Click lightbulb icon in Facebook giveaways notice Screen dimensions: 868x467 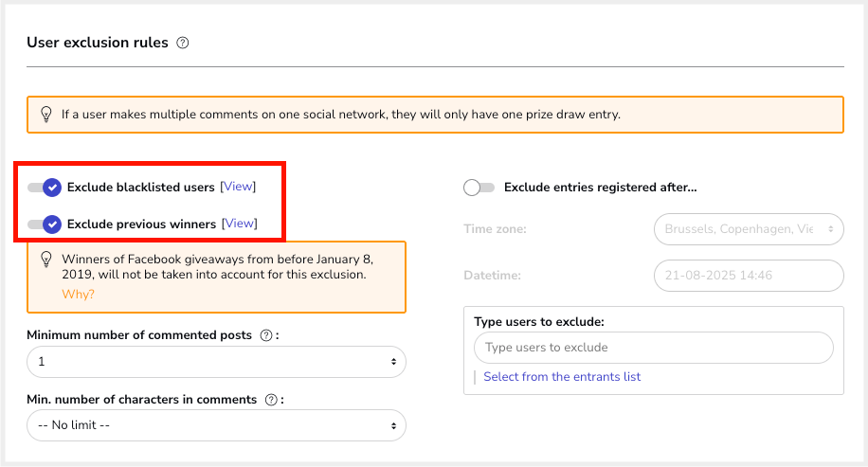[x=45, y=259]
